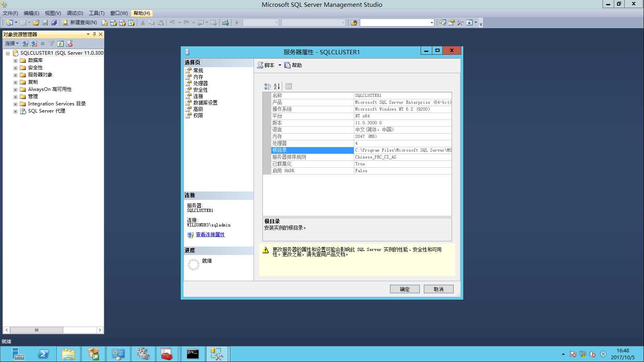Open the 视图(V) menu
644x362 pixels.
click(x=53, y=13)
